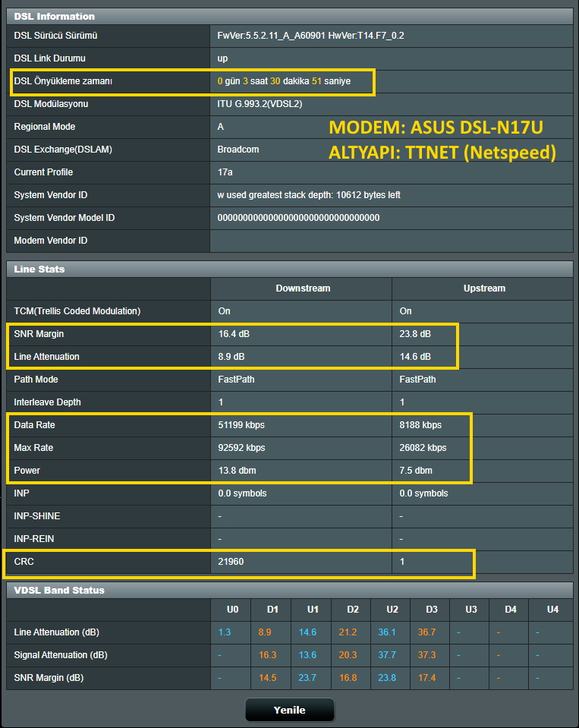The height and width of the screenshot is (728, 579).
Task: Click the SNR Margin (dB) band row label
Action: pos(49,677)
